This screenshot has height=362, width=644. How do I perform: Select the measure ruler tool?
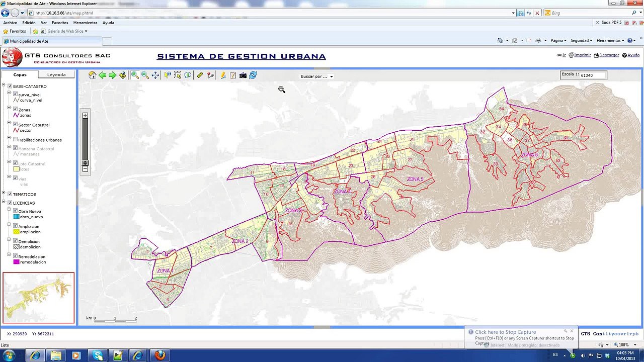(x=200, y=75)
